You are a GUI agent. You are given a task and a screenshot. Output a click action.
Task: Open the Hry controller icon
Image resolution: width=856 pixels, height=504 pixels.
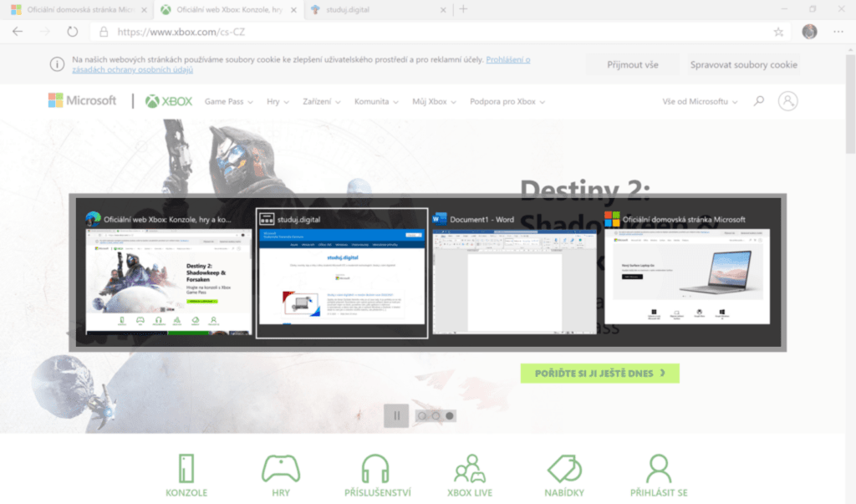click(x=281, y=468)
